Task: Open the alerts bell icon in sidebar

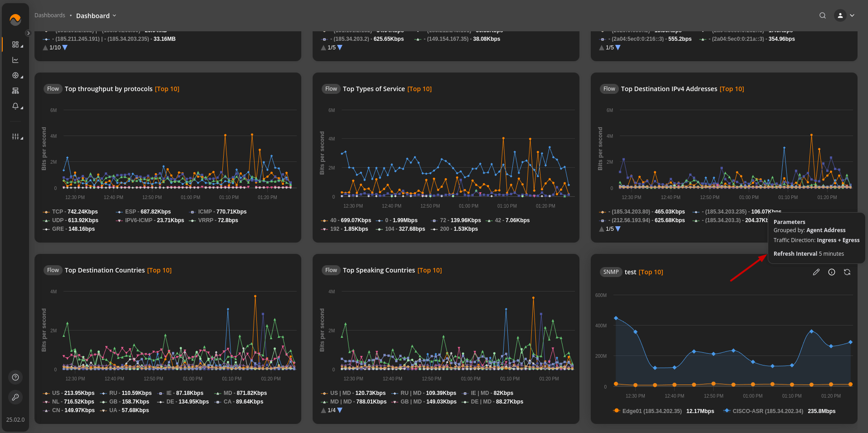Action: click(15, 106)
